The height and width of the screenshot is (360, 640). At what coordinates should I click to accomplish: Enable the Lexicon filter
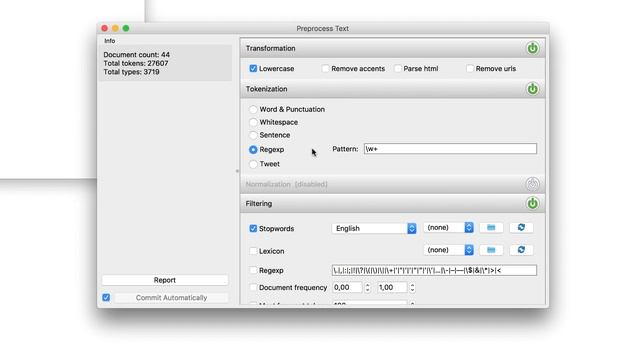coord(253,251)
